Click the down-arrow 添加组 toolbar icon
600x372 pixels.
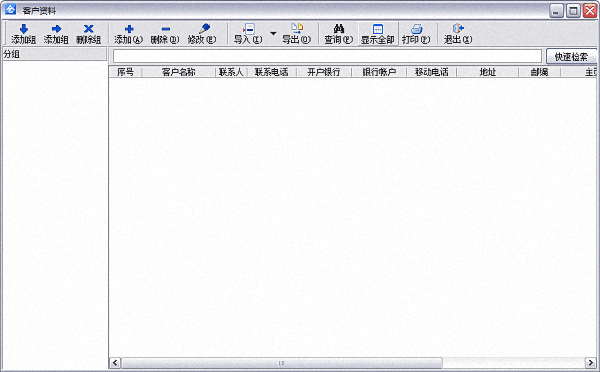[x=24, y=29]
